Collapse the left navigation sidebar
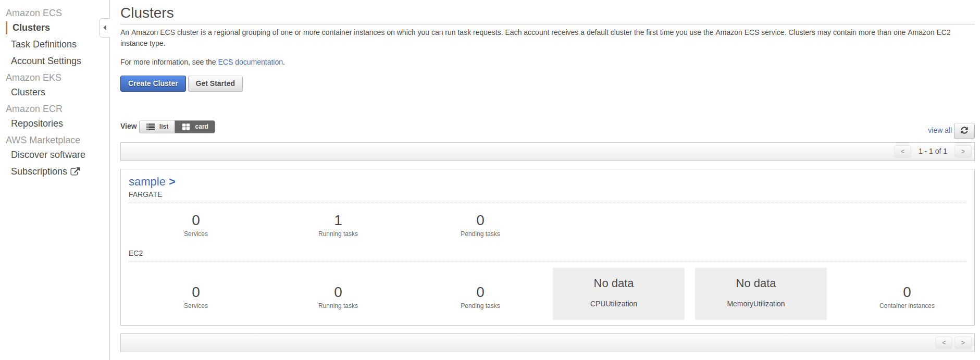This screenshot has height=360, width=980. click(x=105, y=28)
